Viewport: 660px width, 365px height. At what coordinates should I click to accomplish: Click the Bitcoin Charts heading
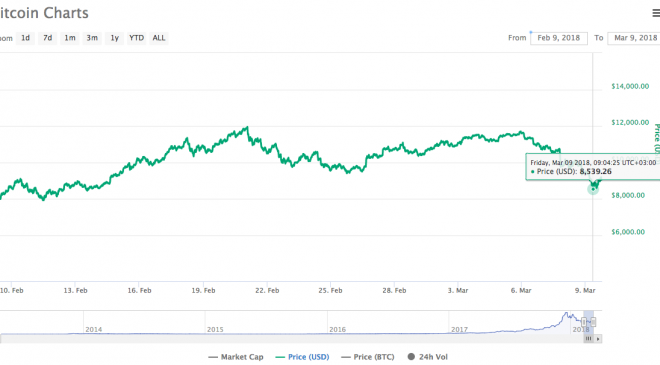tap(44, 13)
